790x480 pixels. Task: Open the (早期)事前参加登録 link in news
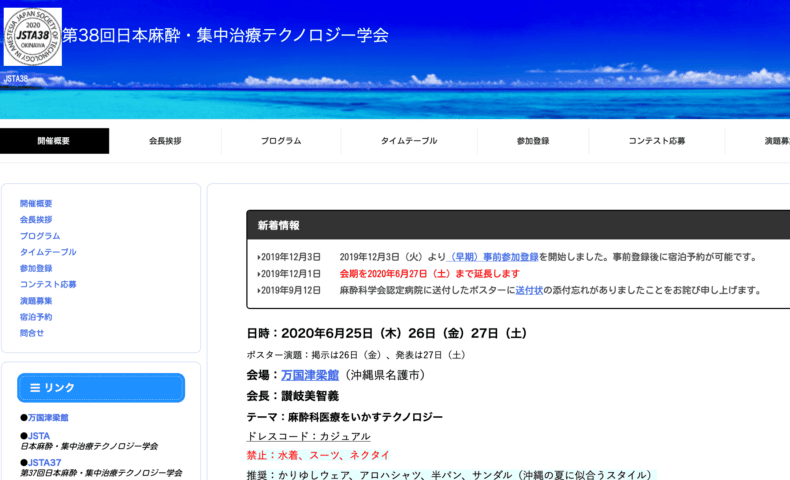[494, 257]
